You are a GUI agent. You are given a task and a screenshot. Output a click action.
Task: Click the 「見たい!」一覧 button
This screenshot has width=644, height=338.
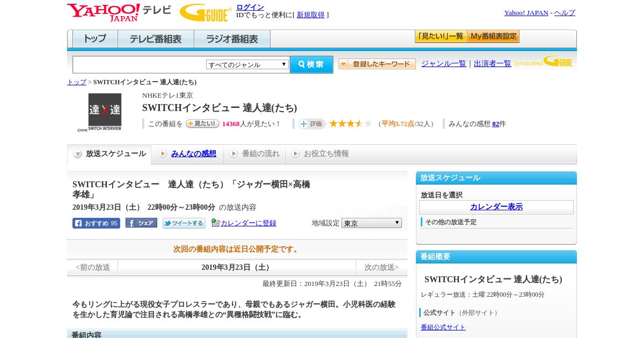tap(441, 36)
